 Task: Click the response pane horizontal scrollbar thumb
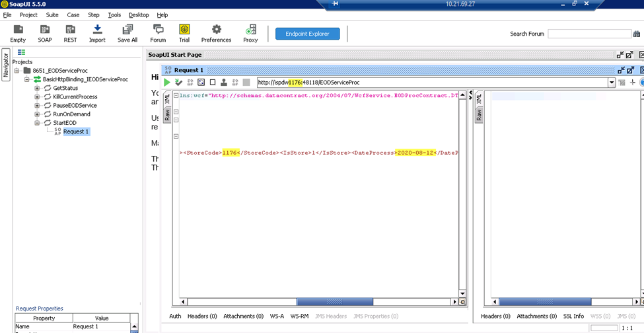tap(545, 302)
